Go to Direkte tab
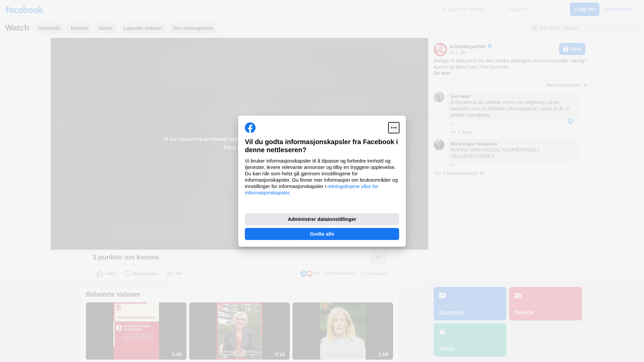 (x=79, y=28)
